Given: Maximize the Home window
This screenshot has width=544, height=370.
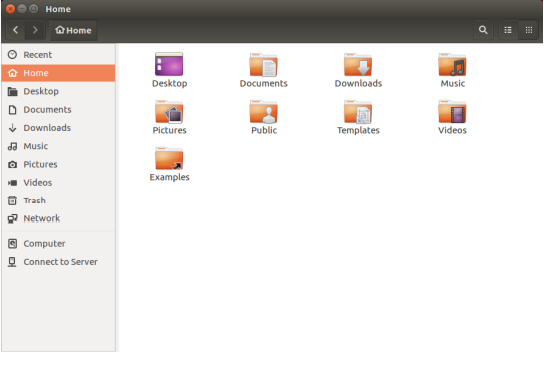Looking at the screenshot, I should [33, 9].
